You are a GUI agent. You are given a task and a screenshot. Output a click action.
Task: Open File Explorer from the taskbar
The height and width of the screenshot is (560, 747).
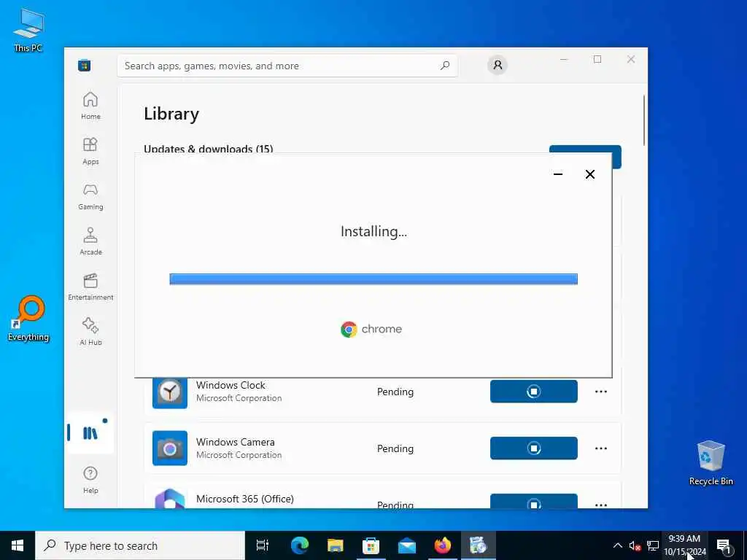(x=336, y=545)
